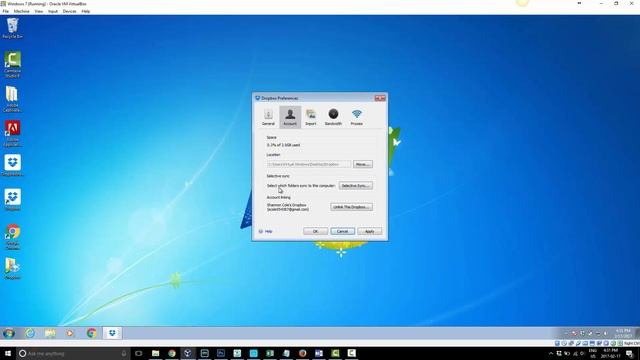Viewport: 640px width, 360px height.
Task: Open the VirtualBox File menu
Action: [6, 11]
